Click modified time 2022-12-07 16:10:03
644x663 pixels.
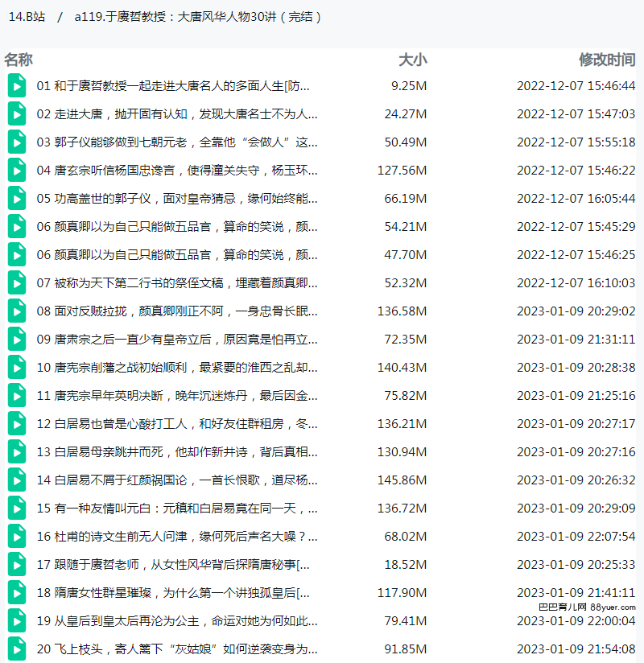(576, 283)
